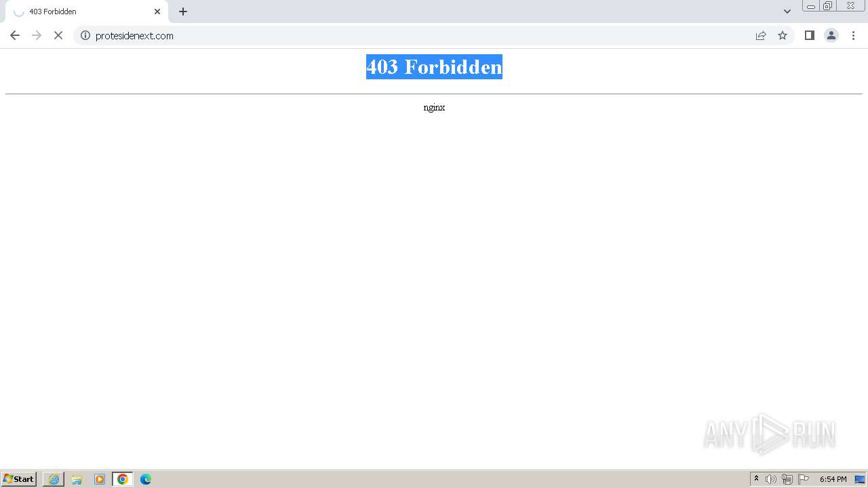Click the 6:54 PM clock
Screen dimensions: 868x488
[833, 479]
